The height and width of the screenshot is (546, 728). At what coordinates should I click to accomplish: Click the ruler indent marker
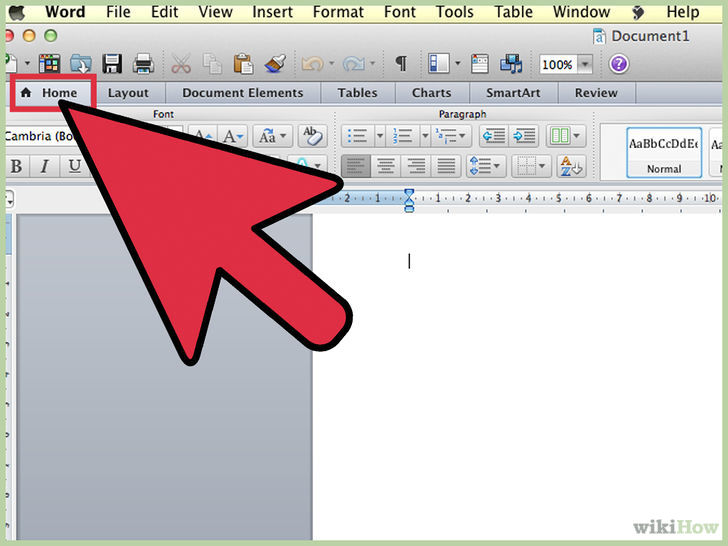coord(409,200)
